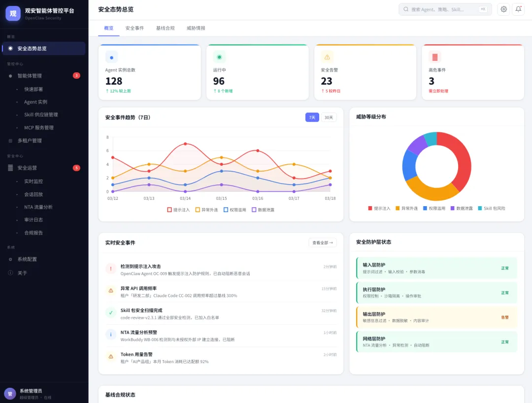Viewport: 532px width, 403px height.
Task: Expand the 智能体管理 sidebar group
Action: tap(44, 76)
